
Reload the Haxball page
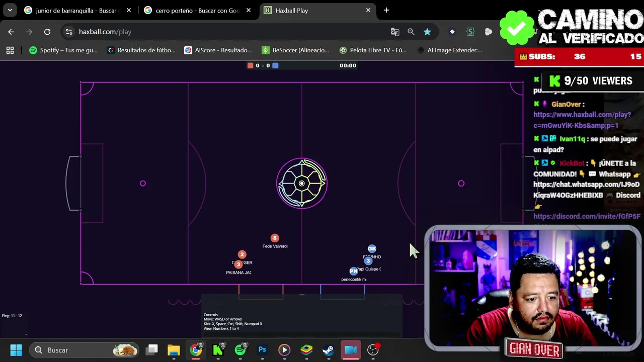(x=47, y=32)
